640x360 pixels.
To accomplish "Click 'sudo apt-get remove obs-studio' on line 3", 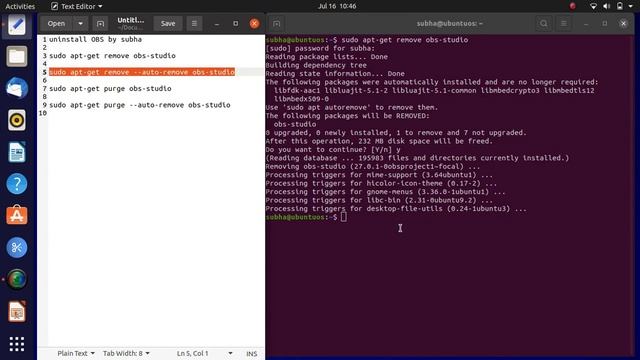I will (112, 56).
